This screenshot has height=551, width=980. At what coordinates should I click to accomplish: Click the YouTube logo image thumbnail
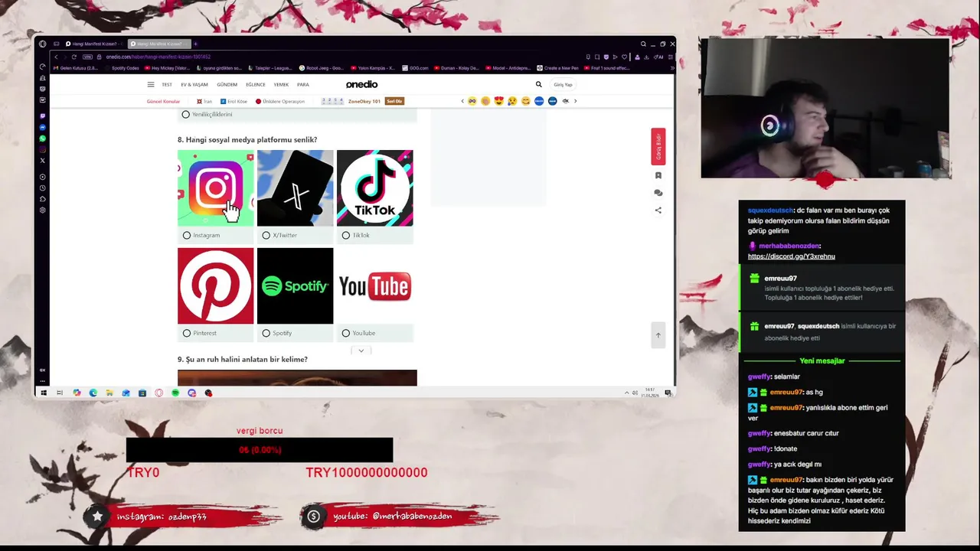click(374, 285)
